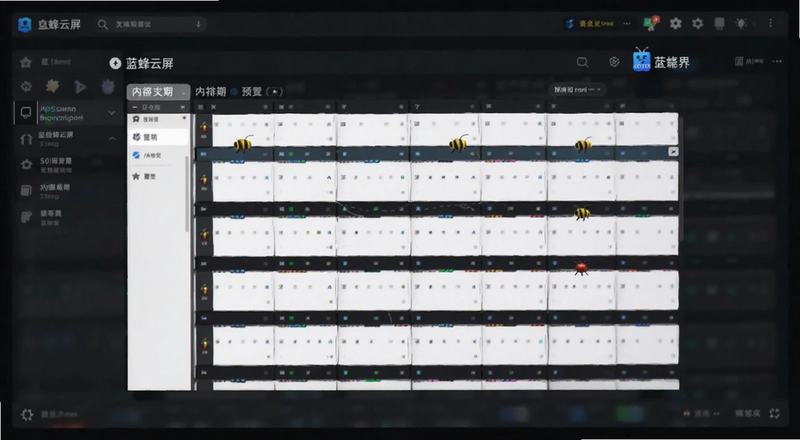The width and height of the screenshot is (800, 440).
Task: Click the blue app logo in top bar
Action: click(24, 24)
